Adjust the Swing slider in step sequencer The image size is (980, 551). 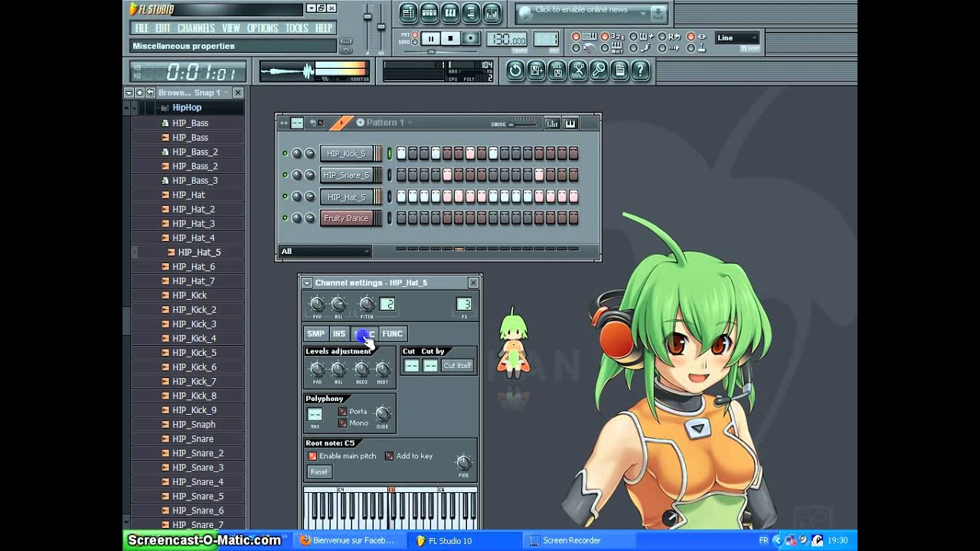(523, 122)
